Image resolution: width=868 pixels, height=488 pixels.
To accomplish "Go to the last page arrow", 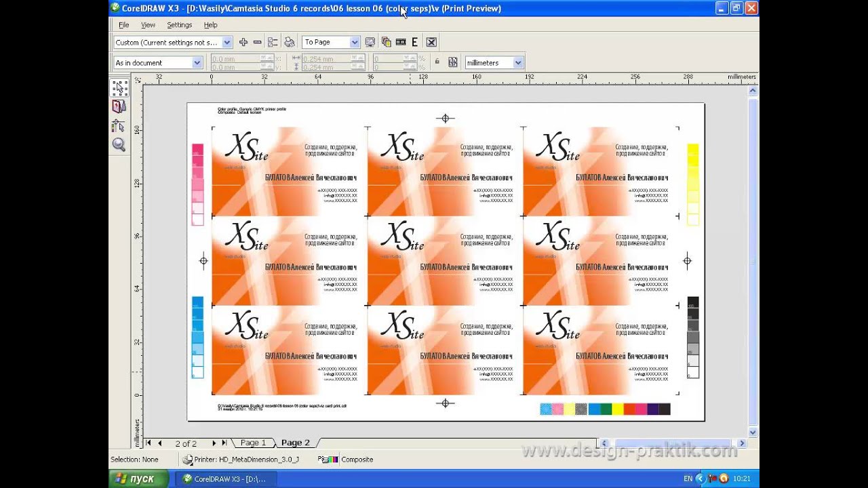I will (224, 443).
